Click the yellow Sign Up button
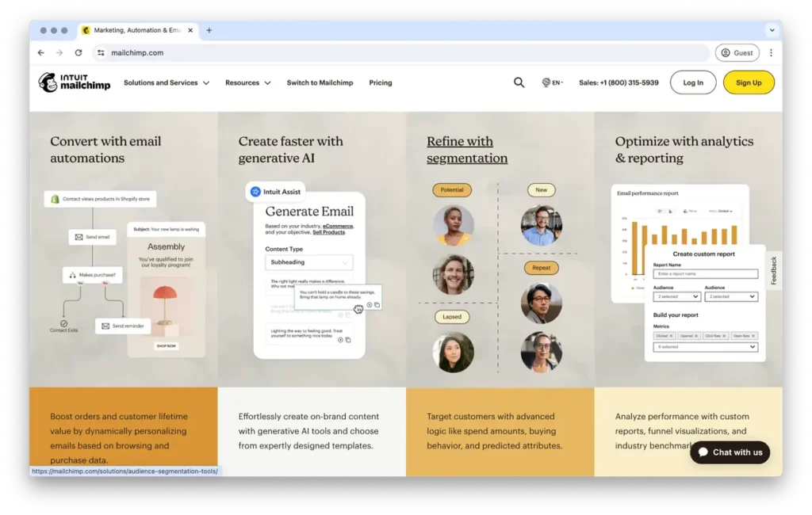 point(749,82)
